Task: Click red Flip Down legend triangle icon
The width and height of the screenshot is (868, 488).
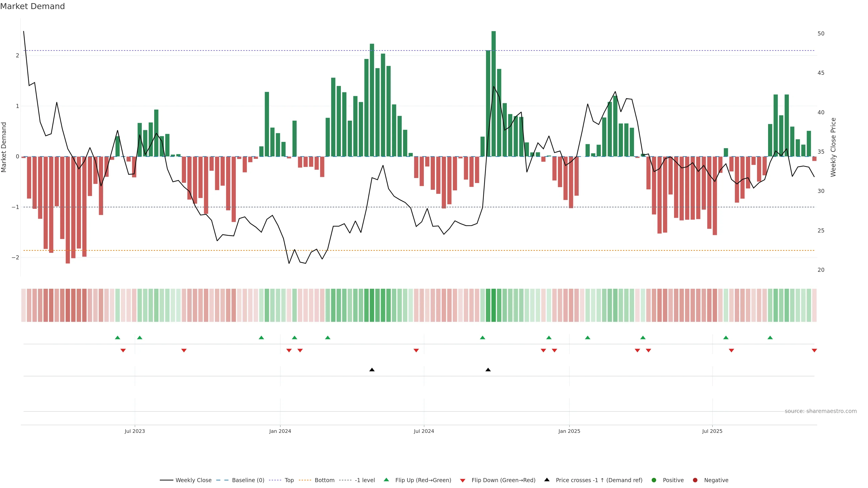Action: click(x=463, y=481)
